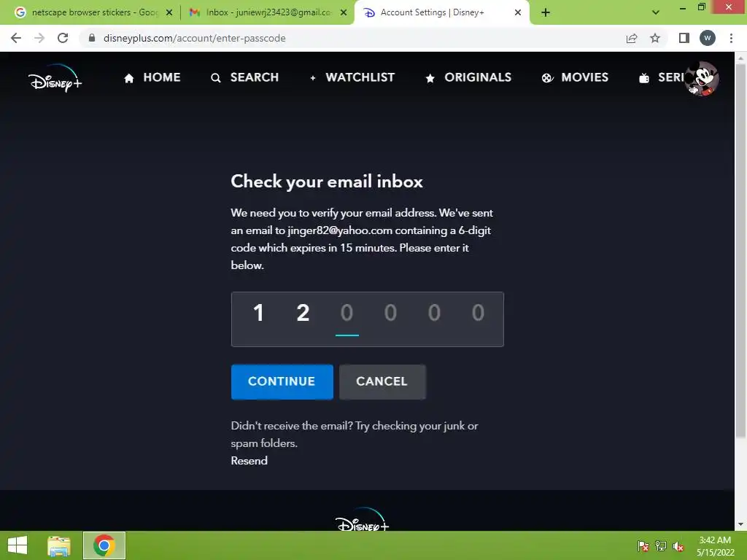Click second passcode digit showing 2
The height and width of the screenshot is (560, 747).
click(x=303, y=313)
